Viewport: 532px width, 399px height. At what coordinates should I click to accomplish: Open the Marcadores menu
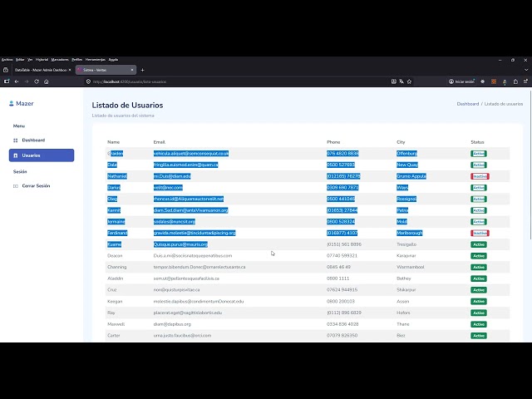click(x=60, y=59)
